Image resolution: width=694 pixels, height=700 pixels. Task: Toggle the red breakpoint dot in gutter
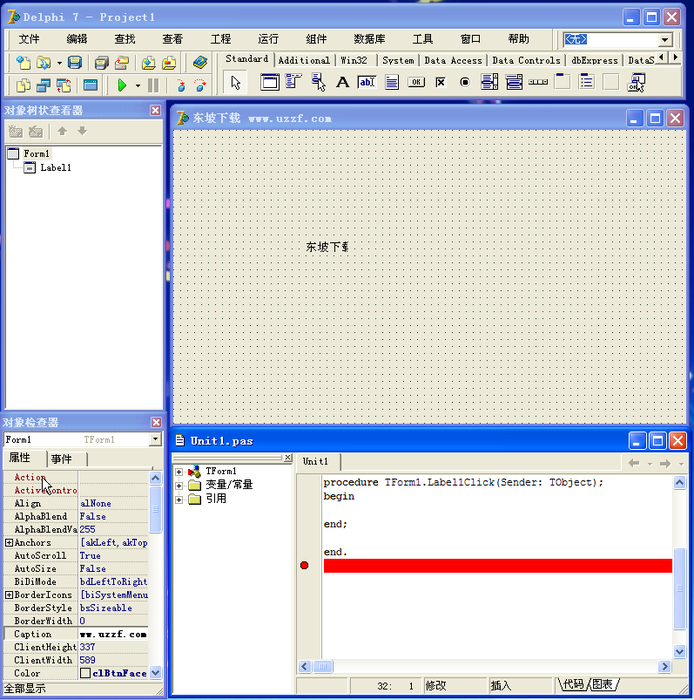(x=304, y=566)
